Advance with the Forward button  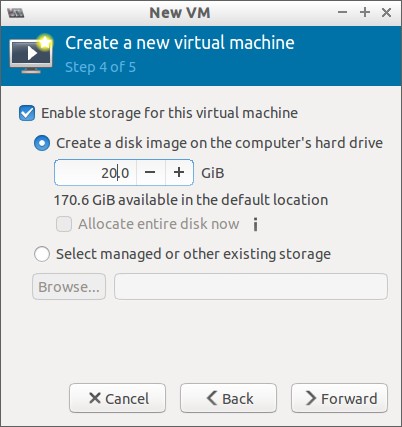[339, 398]
